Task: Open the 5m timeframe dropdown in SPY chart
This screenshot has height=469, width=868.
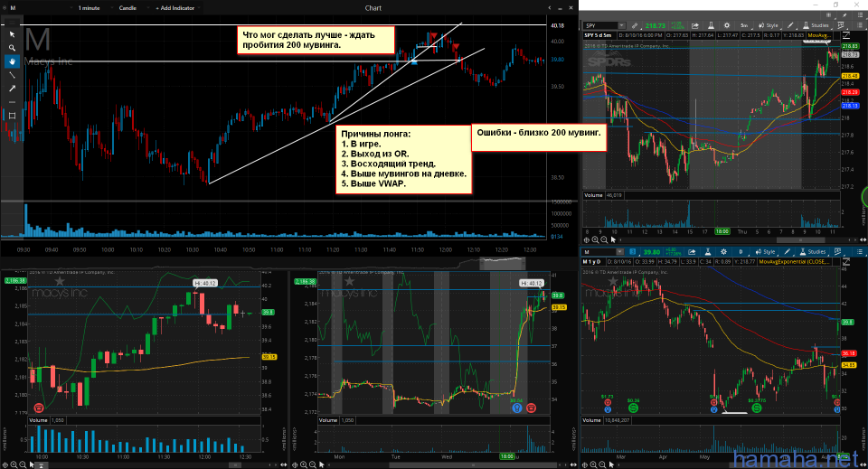Action: pyautogui.click(x=744, y=25)
